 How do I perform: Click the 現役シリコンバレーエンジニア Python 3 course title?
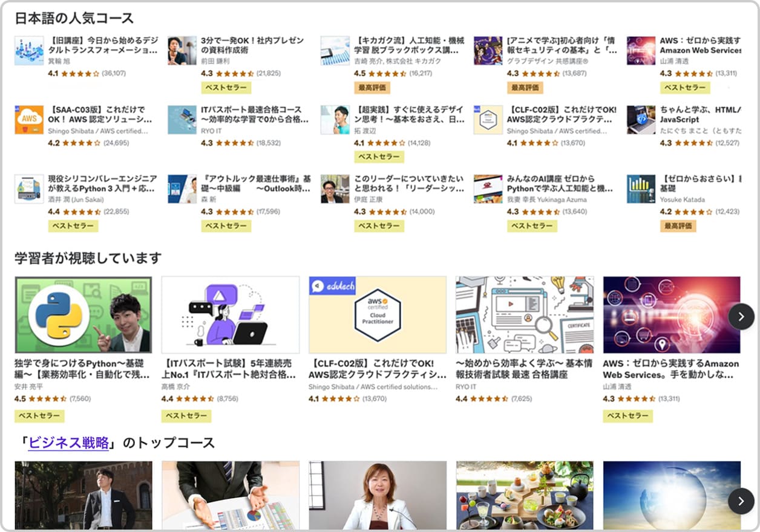pos(103,184)
